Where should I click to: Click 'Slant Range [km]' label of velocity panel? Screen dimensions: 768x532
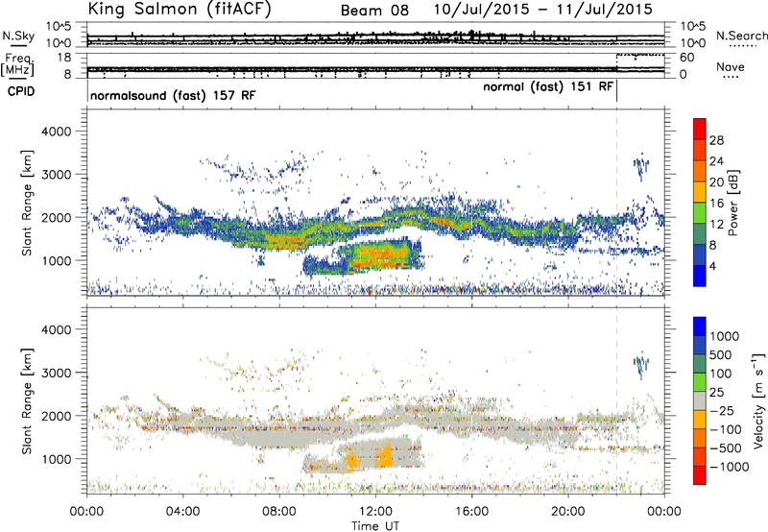tap(27, 400)
